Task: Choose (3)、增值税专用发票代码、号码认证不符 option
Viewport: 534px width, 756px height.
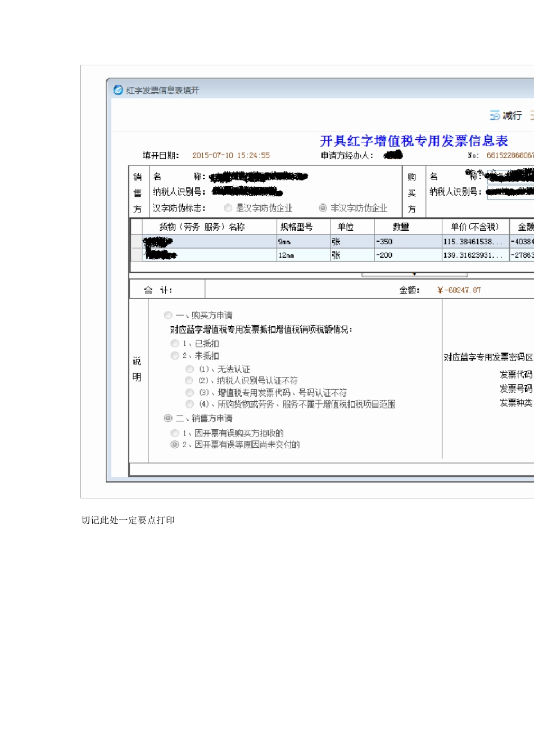Action: click(189, 393)
